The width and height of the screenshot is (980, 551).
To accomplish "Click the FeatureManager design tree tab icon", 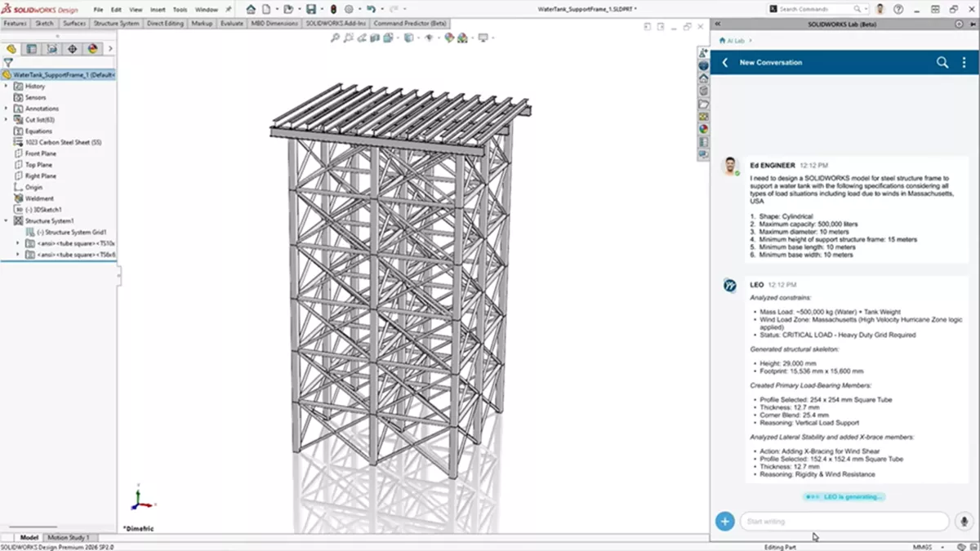I will coord(11,49).
